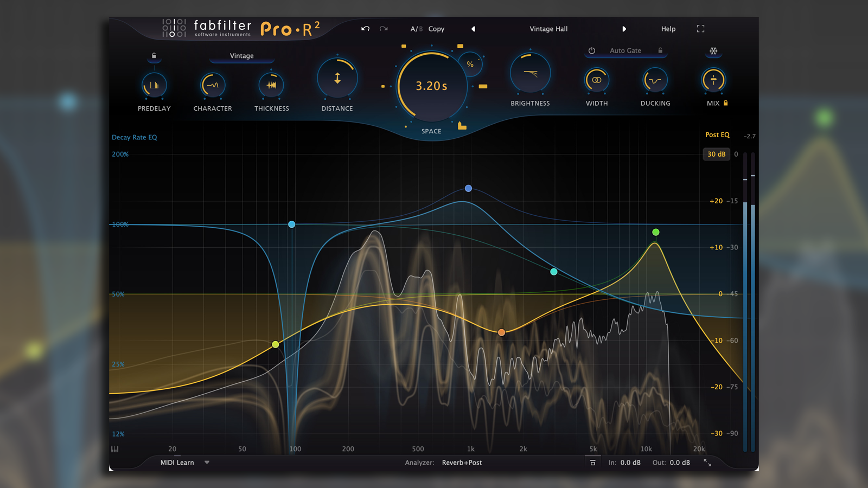Screen dimensions: 868x488
Task: Click the Out 0.0 dB value
Action: click(x=680, y=463)
